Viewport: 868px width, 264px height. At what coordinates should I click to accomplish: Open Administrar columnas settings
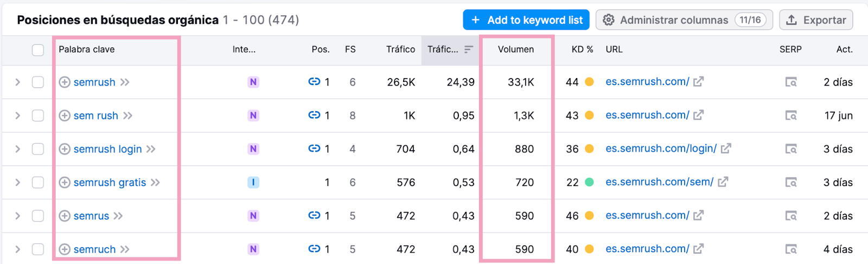pyautogui.click(x=684, y=20)
